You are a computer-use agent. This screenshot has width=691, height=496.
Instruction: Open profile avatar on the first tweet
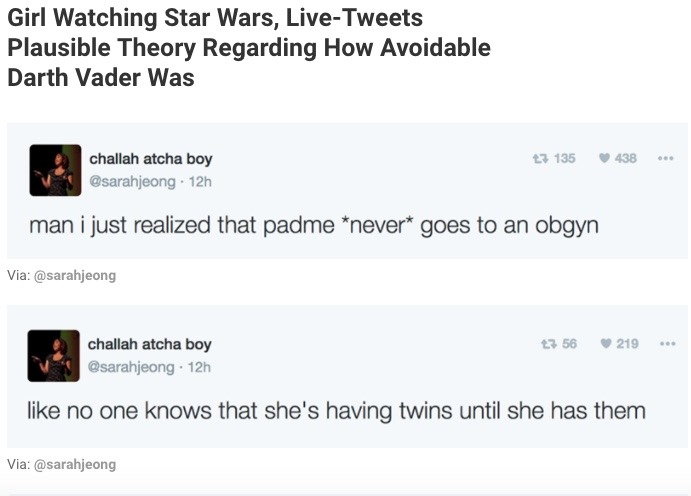pos(54,170)
